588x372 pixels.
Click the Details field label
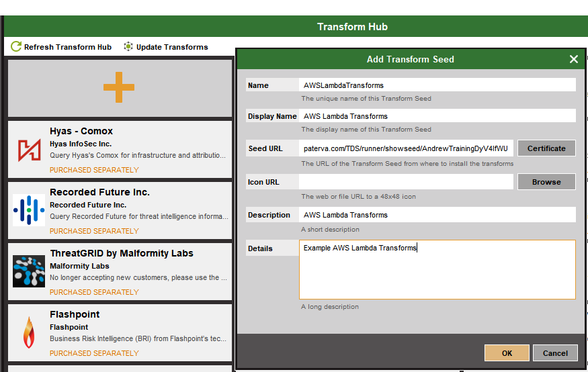tap(260, 248)
